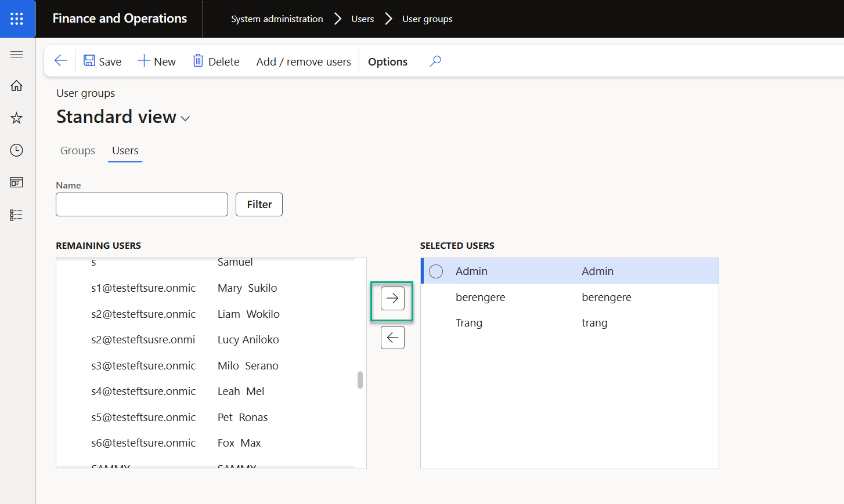Image resolution: width=844 pixels, height=504 pixels.
Task: Move user to selected with right arrow
Action: pos(392,299)
